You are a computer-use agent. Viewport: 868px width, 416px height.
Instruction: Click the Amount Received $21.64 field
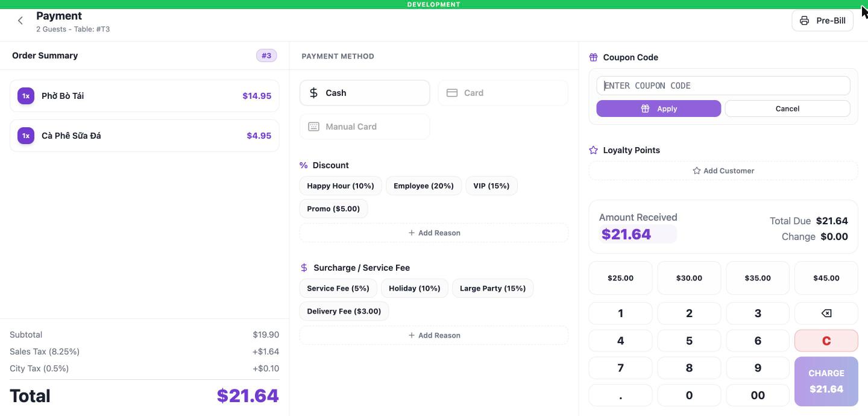(638, 235)
